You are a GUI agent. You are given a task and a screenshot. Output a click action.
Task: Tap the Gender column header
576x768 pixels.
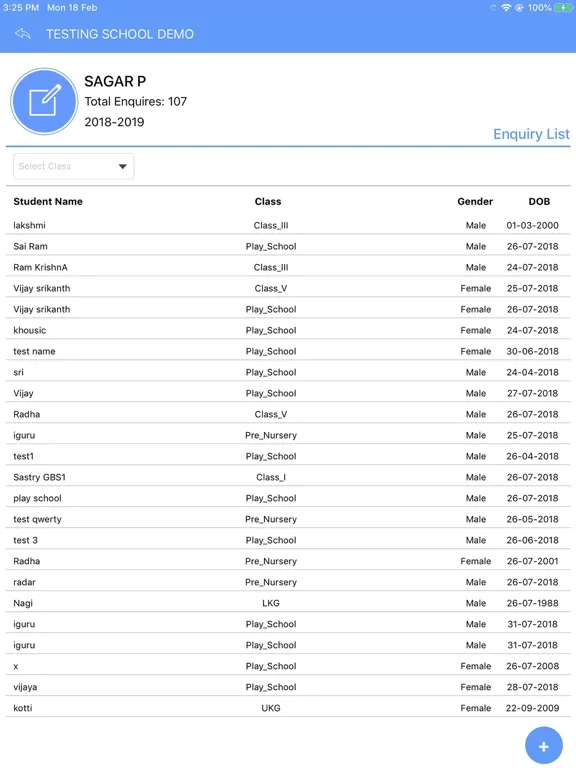tap(475, 201)
